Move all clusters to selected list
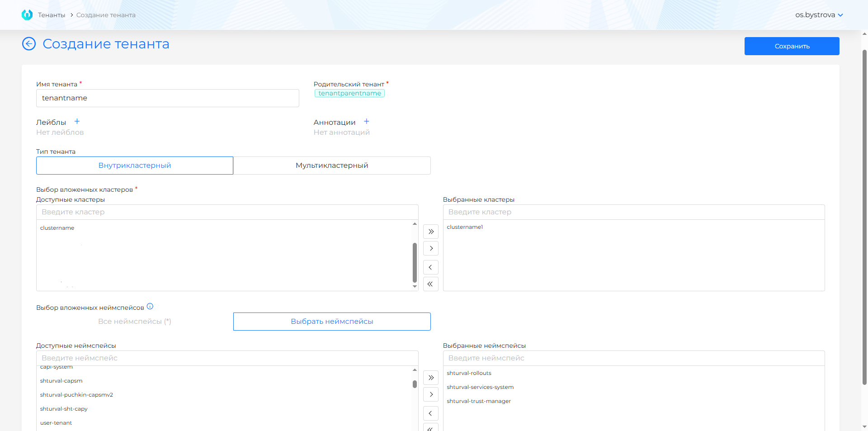Image resolution: width=868 pixels, height=431 pixels. 431,232
